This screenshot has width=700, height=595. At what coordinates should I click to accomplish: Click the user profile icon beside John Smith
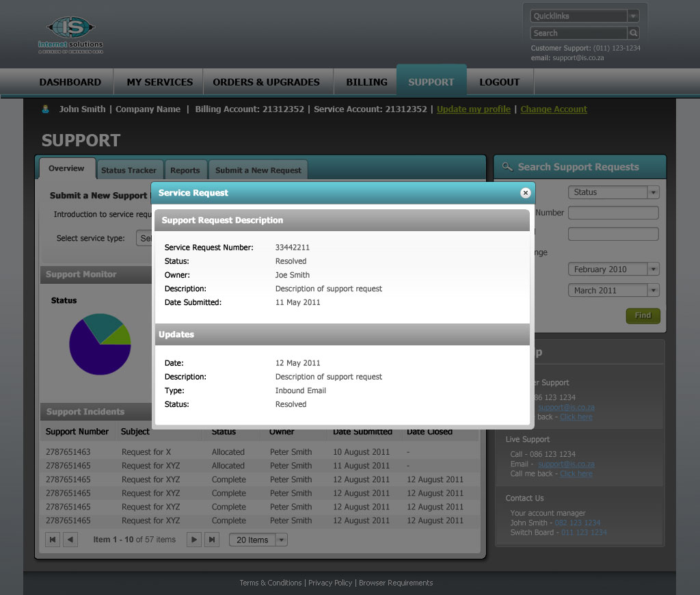coord(46,109)
